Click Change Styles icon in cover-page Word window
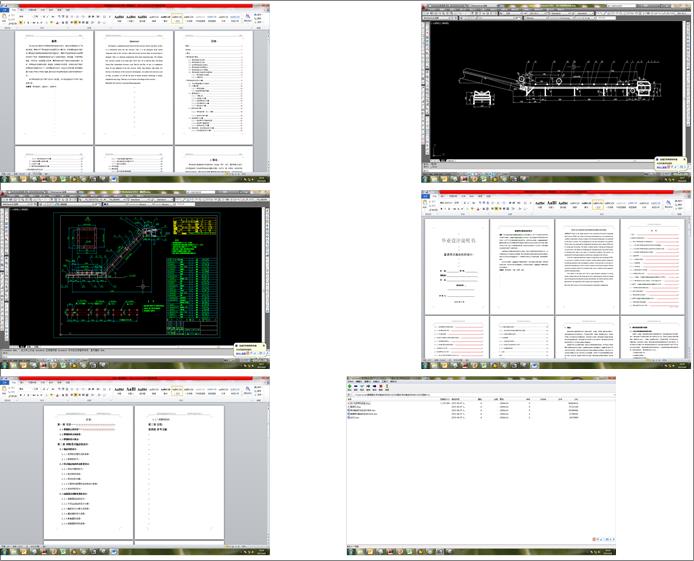Image resolution: width=694 pixels, height=561 pixels. point(669,204)
